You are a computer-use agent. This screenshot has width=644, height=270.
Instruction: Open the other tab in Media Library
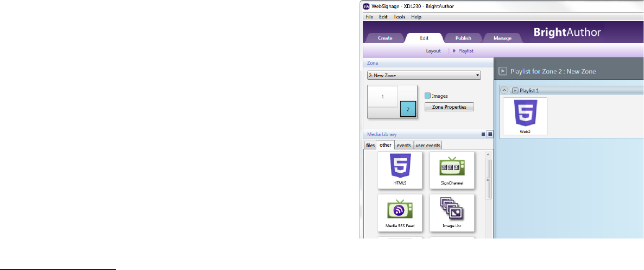tap(385, 145)
